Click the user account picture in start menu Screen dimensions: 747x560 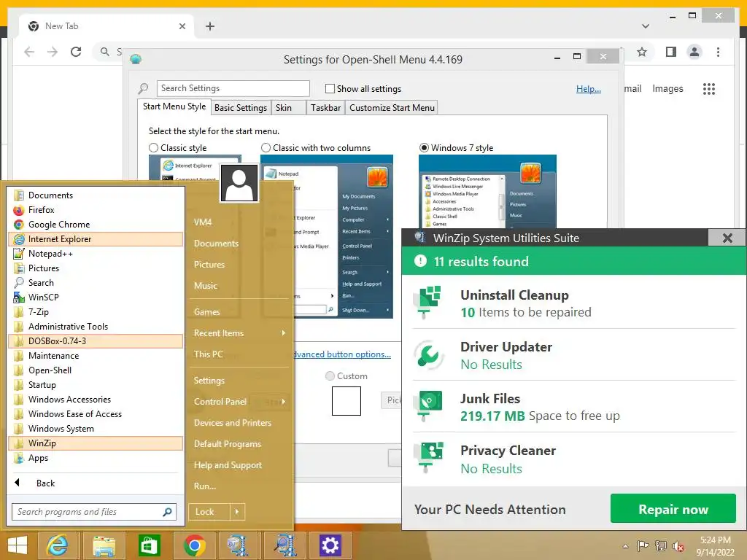[x=239, y=183]
